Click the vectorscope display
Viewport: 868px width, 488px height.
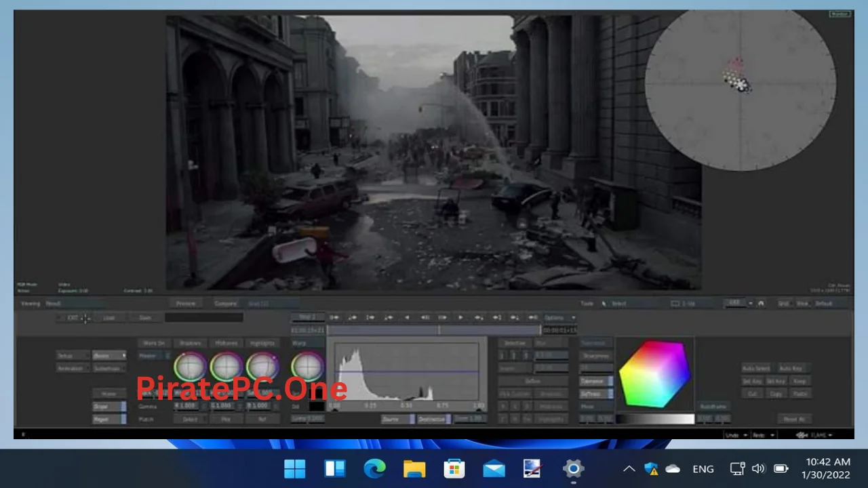point(740,86)
